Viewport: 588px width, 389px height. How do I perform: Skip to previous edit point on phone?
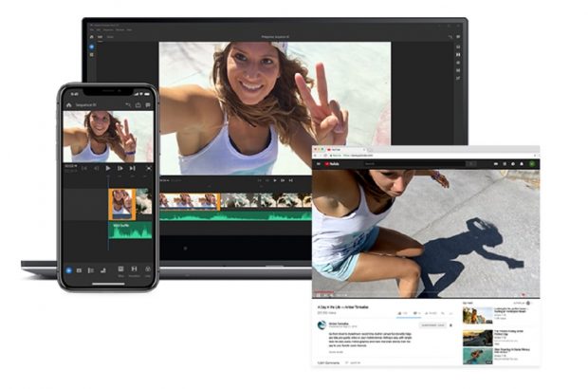84,169
